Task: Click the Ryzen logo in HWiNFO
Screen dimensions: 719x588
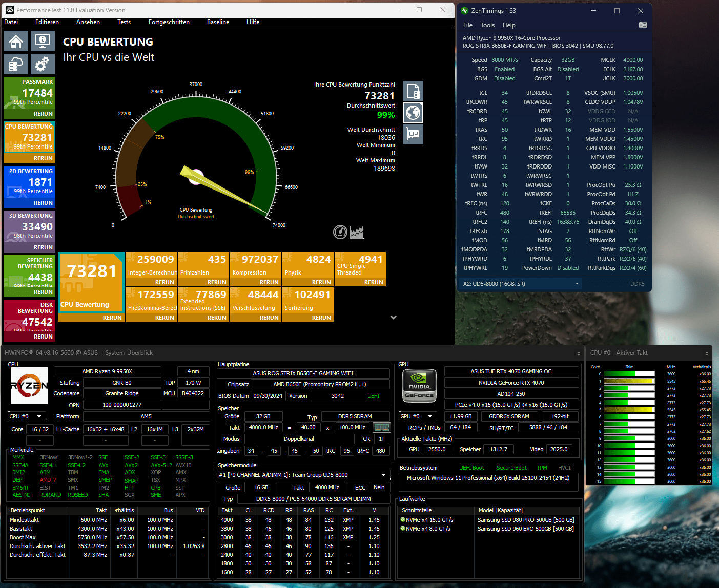Action: click(x=29, y=385)
